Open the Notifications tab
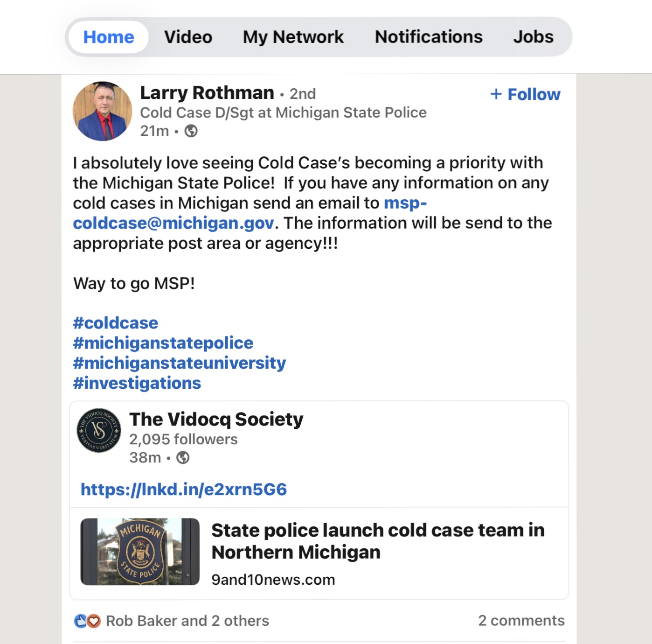The height and width of the screenshot is (644, 652). coord(429,37)
